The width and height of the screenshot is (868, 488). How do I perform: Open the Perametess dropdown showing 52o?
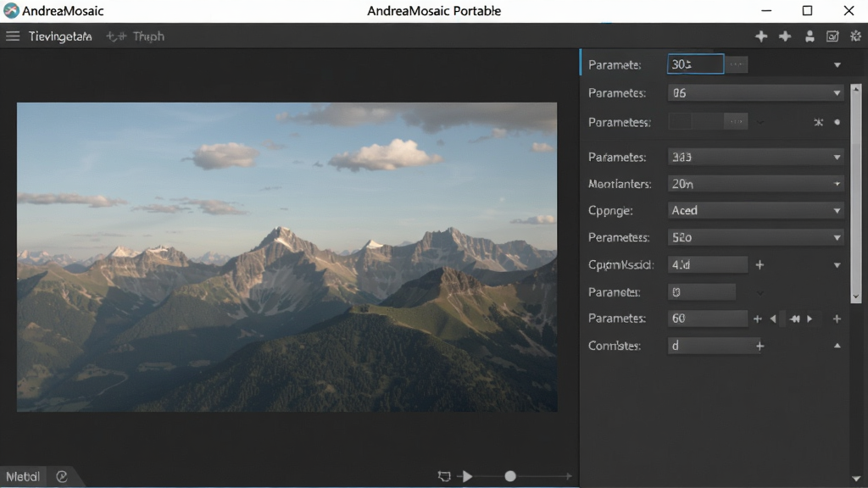pyautogui.click(x=755, y=237)
